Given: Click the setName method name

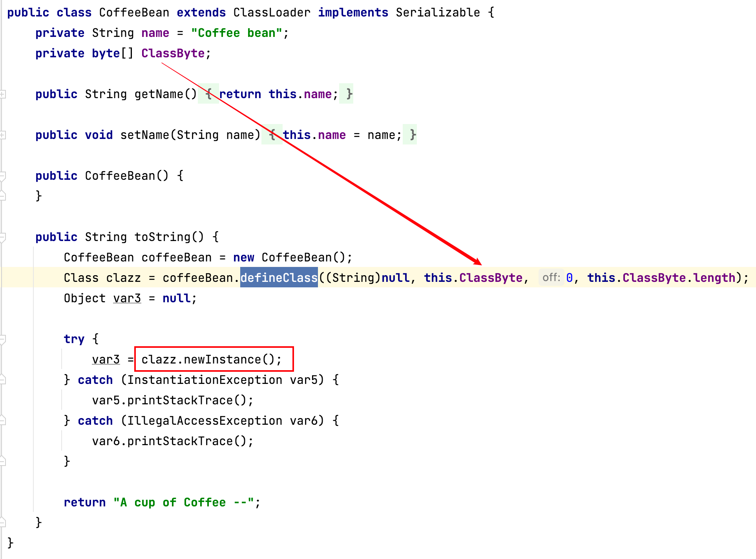Looking at the screenshot, I should tap(145, 135).
